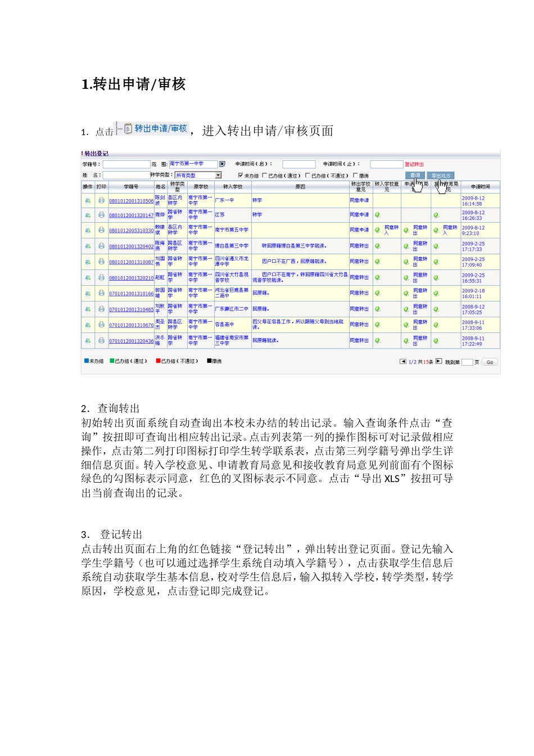Screen dimensions: 534x756
Task: Toggle the 撤消 checkbox
Action: click(x=355, y=175)
